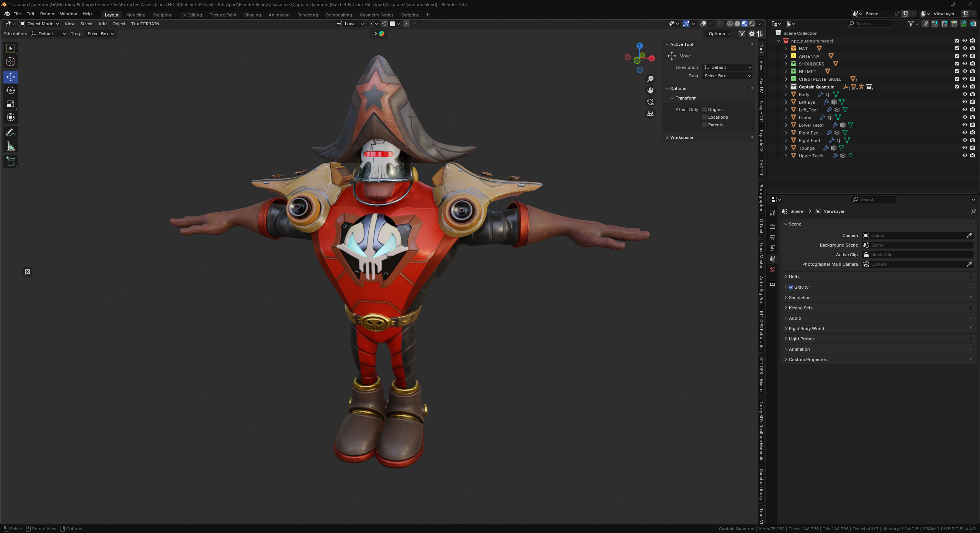Viewport: 980px width, 533px height.
Task: Choose the Measure tool
Action: (x=11, y=146)
